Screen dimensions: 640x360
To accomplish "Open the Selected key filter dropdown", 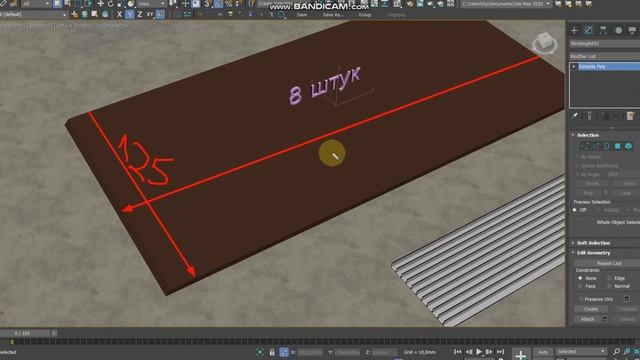I will click(x=580, y=351).
